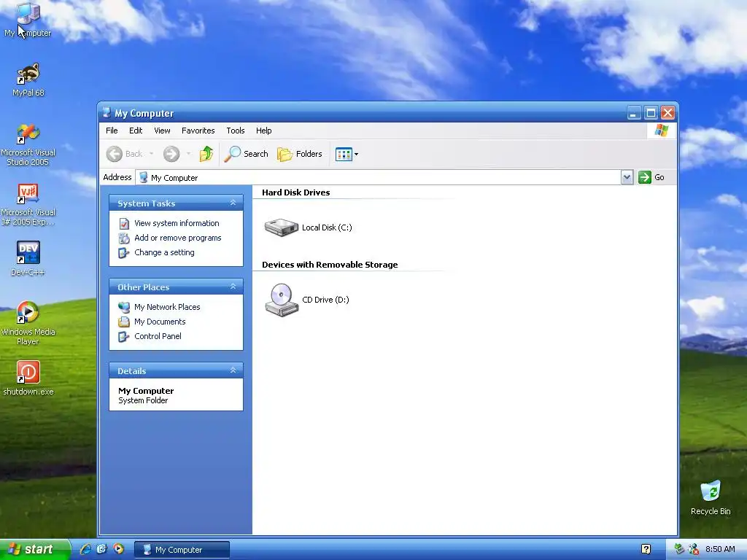Click the second Quick Launch browser icon
The width and height of the screenshot is (747, 560).
(x=102, y=549)
